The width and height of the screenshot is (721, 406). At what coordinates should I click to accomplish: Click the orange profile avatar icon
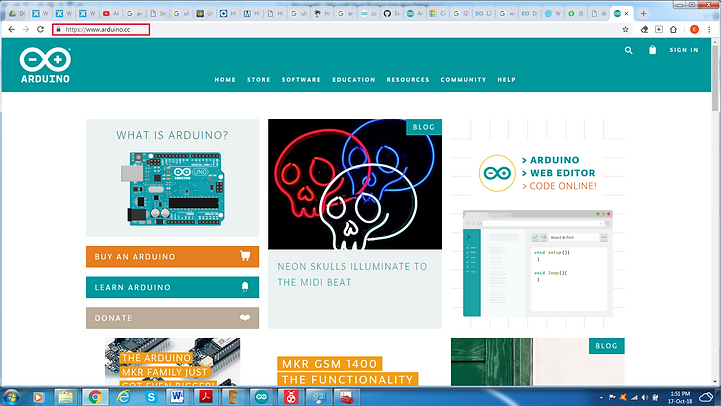pyautogui.click(x=694, y=29)
